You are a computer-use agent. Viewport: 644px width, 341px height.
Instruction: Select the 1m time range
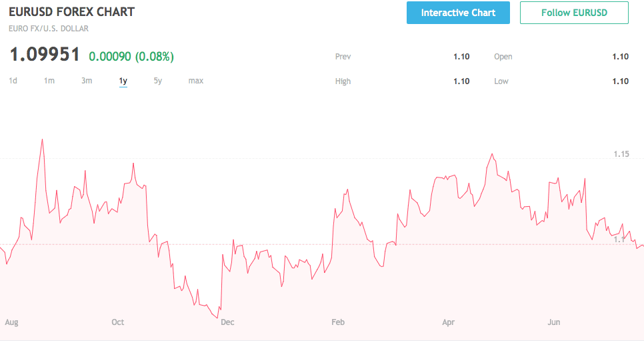(49, 81)
